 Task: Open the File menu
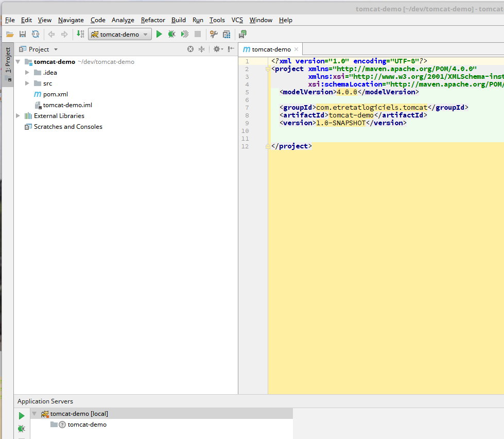[x=10, y=20]
